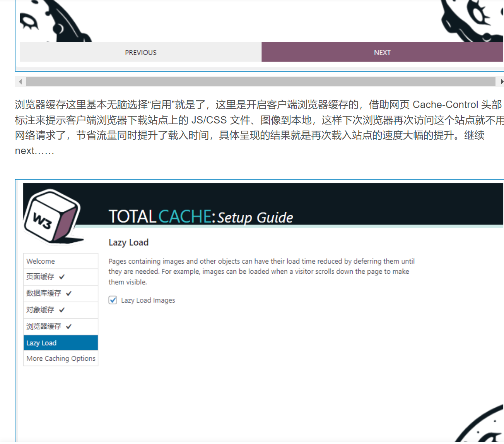Click the PREVIOUS button
Viewport: 504px width, 444px height.
coord(141,52)
